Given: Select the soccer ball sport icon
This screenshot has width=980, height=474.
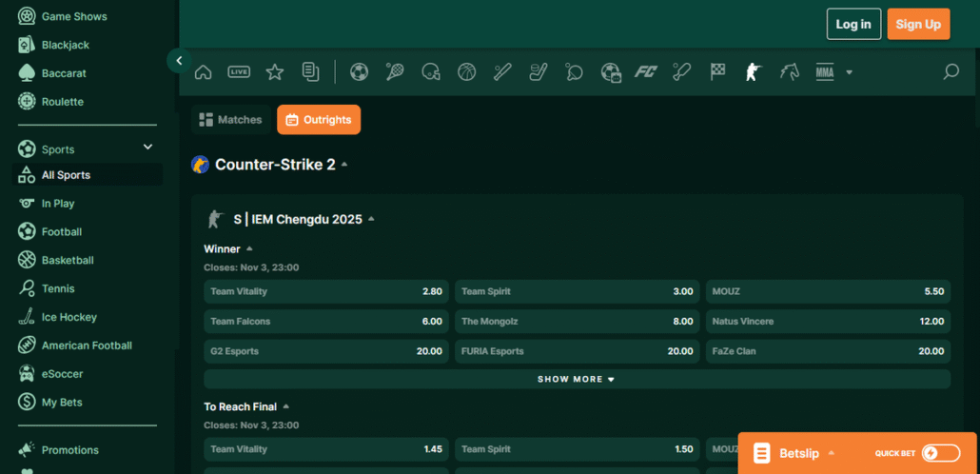Looking at the screenshot, I should (359, 71).
